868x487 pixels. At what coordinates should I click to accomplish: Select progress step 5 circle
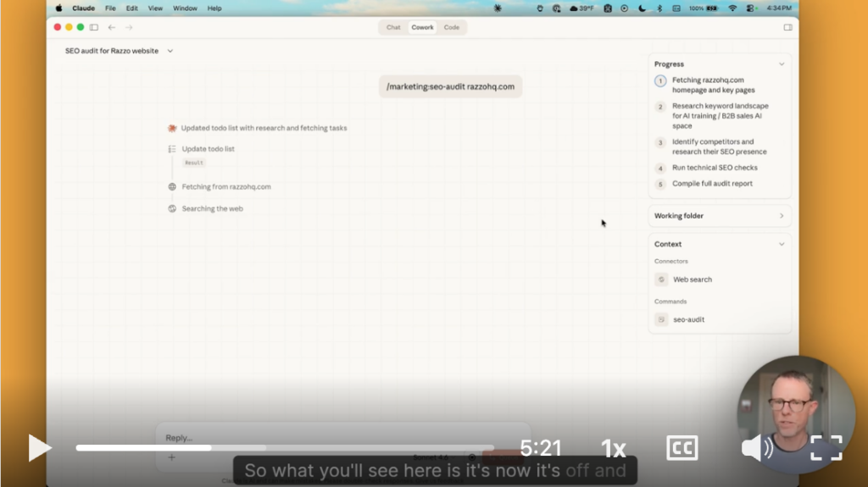click(x=660, y=185)
